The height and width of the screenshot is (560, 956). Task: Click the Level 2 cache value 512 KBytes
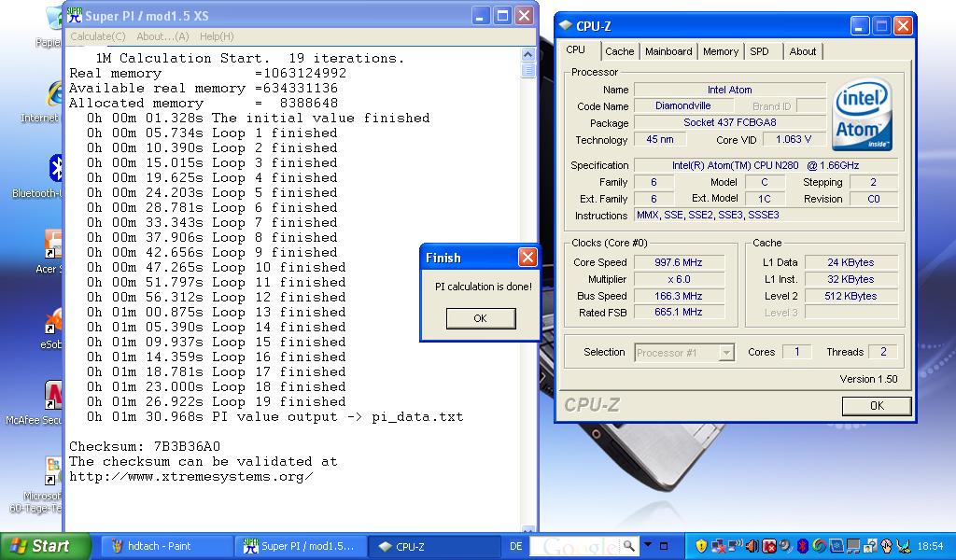[851, 296]
